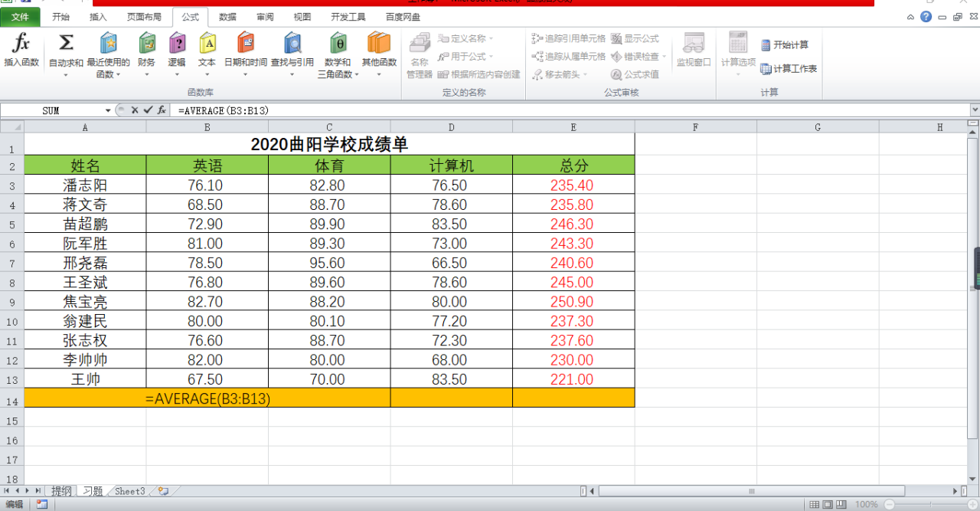This screenshot has width=980, height=511.
Task: Switch to the 开始 ribbon tab
Action: tap(60, 16)
